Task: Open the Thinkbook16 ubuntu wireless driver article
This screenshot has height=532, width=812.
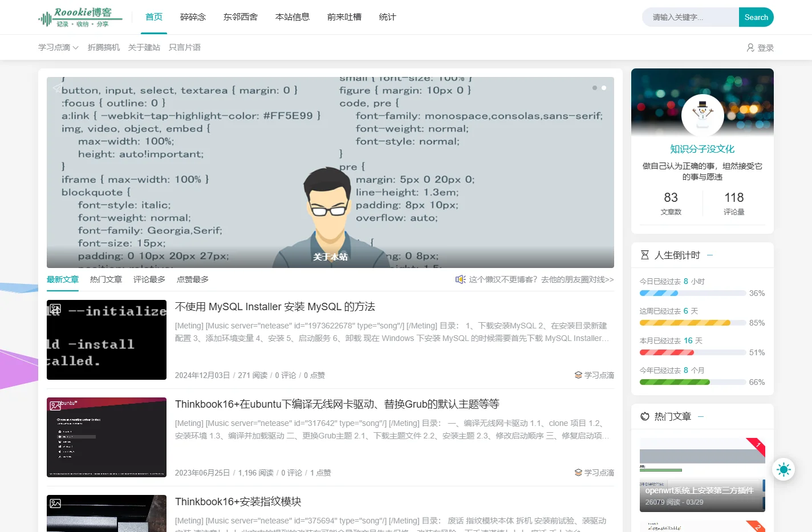Action: 337,404
